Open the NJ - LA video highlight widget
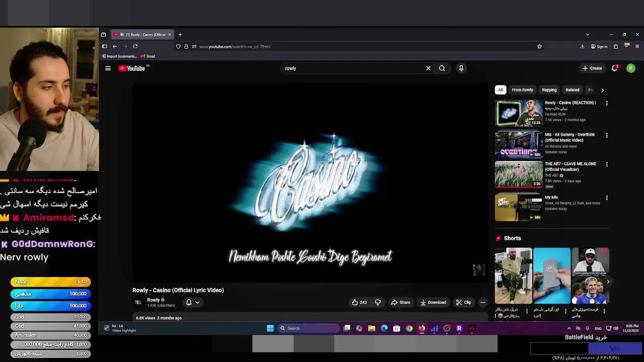 point(120,328)
